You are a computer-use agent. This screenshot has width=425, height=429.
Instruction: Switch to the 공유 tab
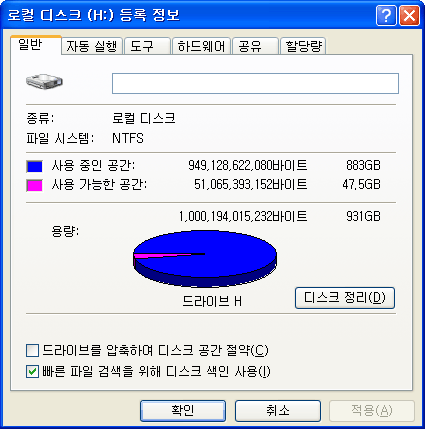tap(255, 46)
